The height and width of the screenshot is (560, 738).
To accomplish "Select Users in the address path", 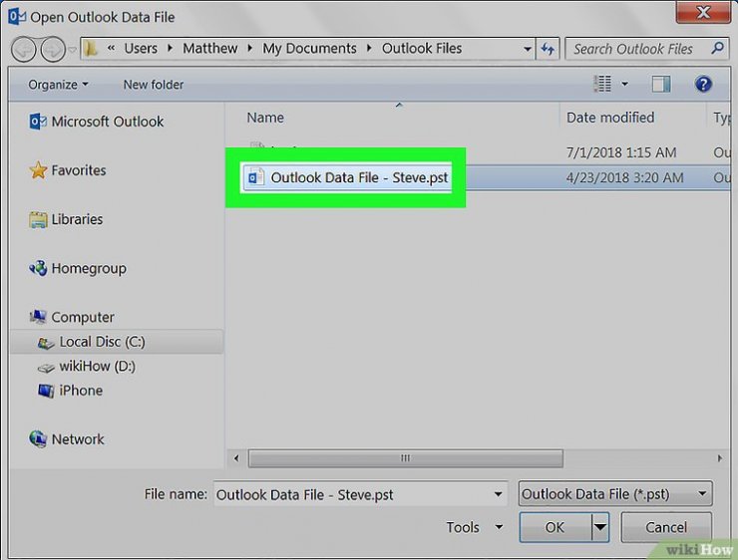I will [x=141, y=48].
